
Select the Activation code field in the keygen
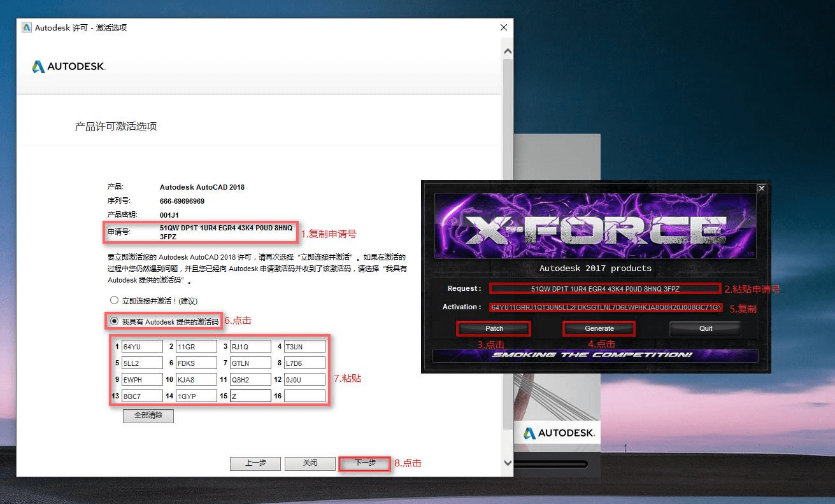pos(604,308)
